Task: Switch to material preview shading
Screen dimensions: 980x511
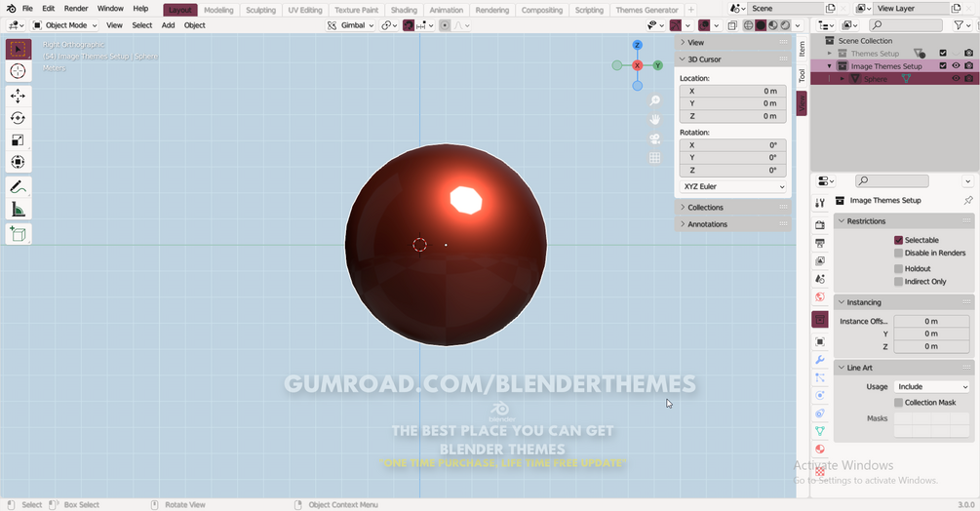Action: point(773,25)
